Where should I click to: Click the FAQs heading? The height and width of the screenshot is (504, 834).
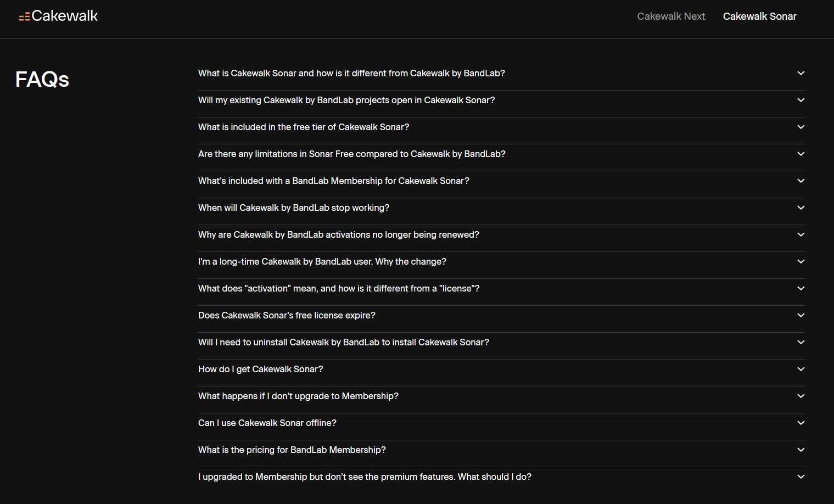point(42,80)
